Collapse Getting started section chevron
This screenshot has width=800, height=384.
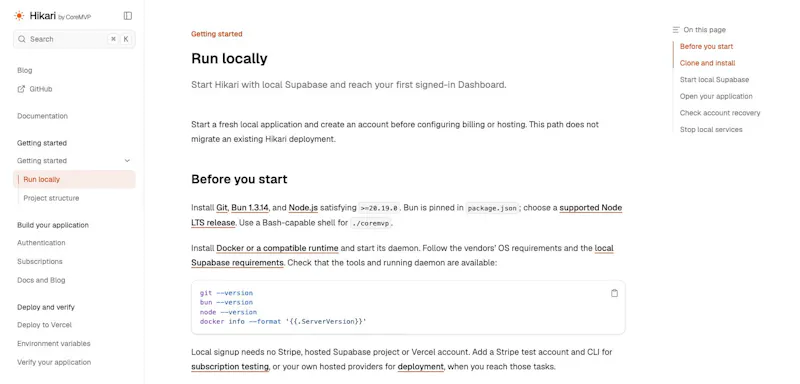click(127, 161)
